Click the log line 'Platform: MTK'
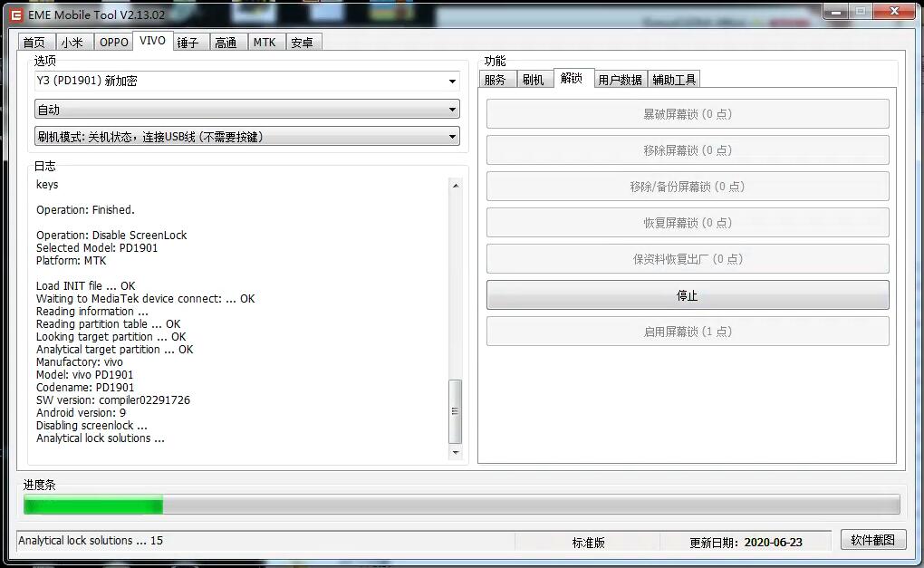This screenshot has height=568, width=924. pos(72,260)
